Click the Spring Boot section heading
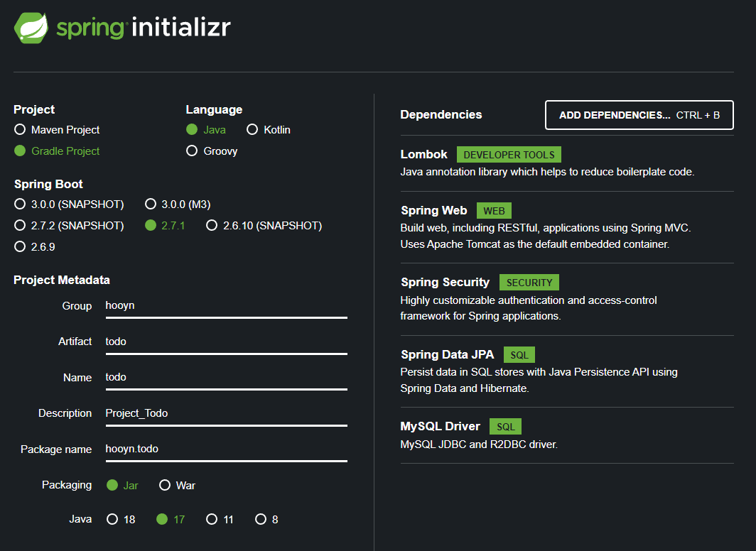Image resolution: width=756 pixels, height=551 pixels. [x=49, y=184]
